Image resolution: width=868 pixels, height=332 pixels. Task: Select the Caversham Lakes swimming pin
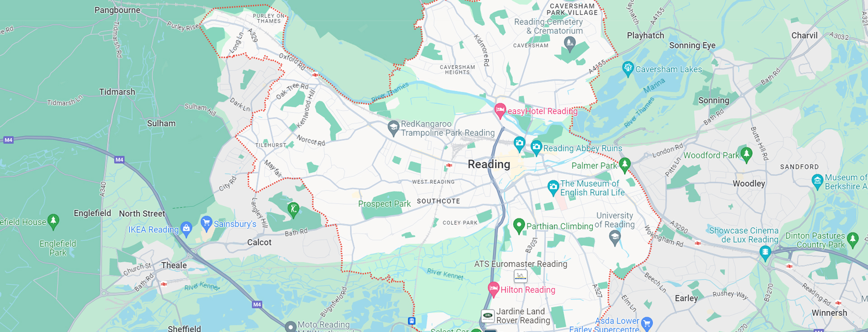coord(627,69)
